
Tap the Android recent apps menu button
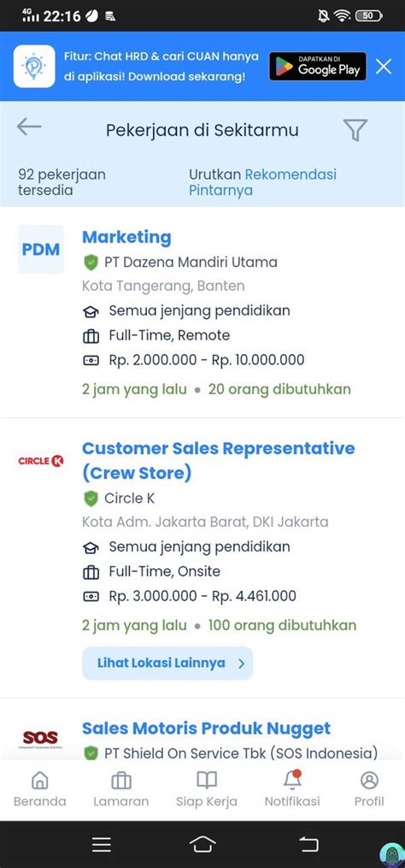coord(102,844)
